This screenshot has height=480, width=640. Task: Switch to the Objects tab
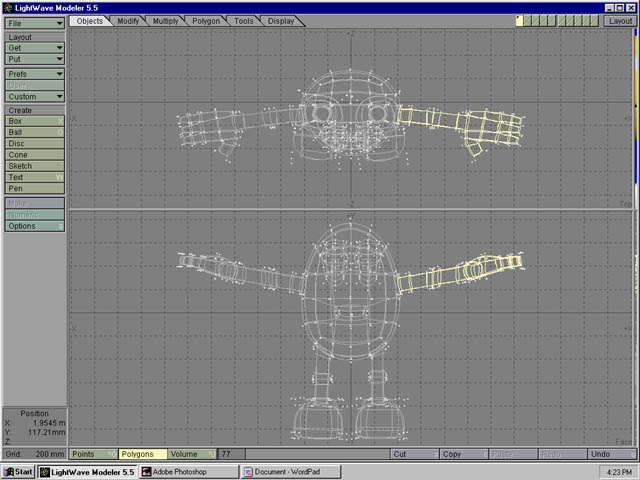click(90, 21)
